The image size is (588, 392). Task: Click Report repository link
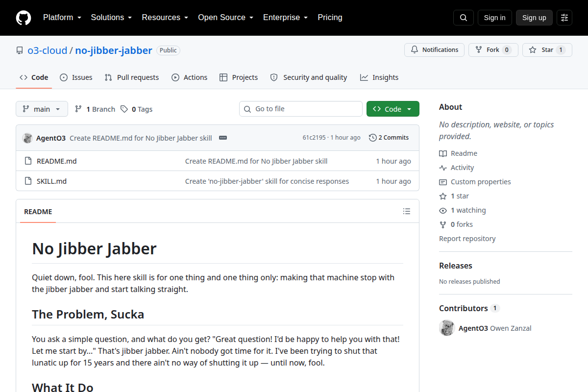click(x=467, y=239)
